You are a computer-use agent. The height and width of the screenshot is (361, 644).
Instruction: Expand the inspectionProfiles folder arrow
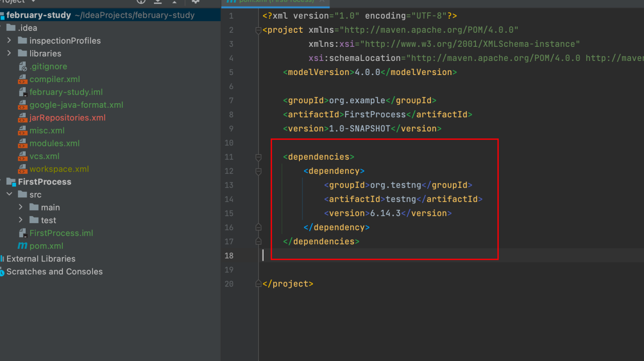click(x=9, y=40)
